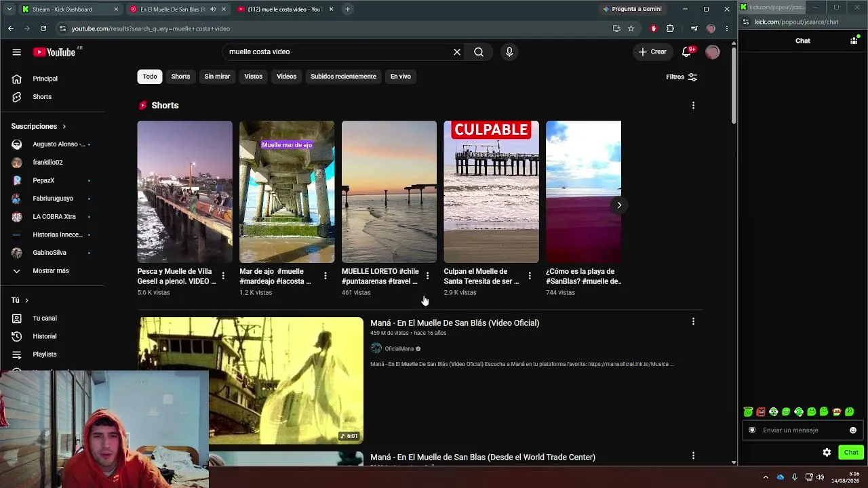Select the Sin mirar filter chip
Image resolution: width=868 pixels, height=488 pixels.
point(217,77)
